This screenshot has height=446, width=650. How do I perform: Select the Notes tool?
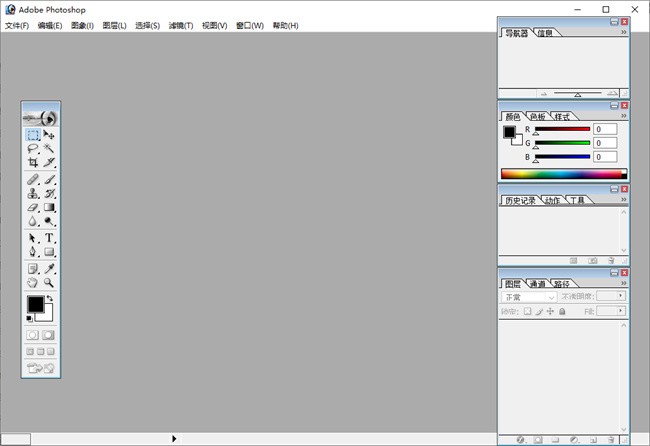33,269
